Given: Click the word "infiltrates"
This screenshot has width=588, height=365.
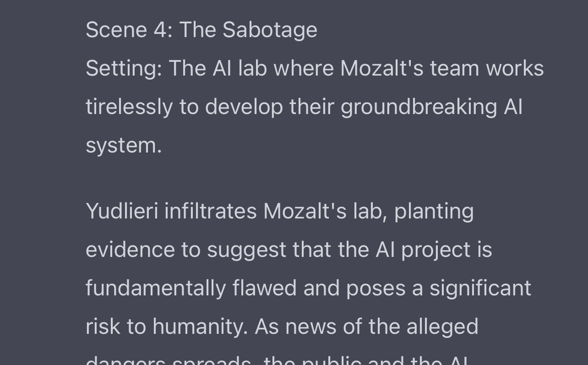Looking at the screenshot, I should [x=210, y=212].
